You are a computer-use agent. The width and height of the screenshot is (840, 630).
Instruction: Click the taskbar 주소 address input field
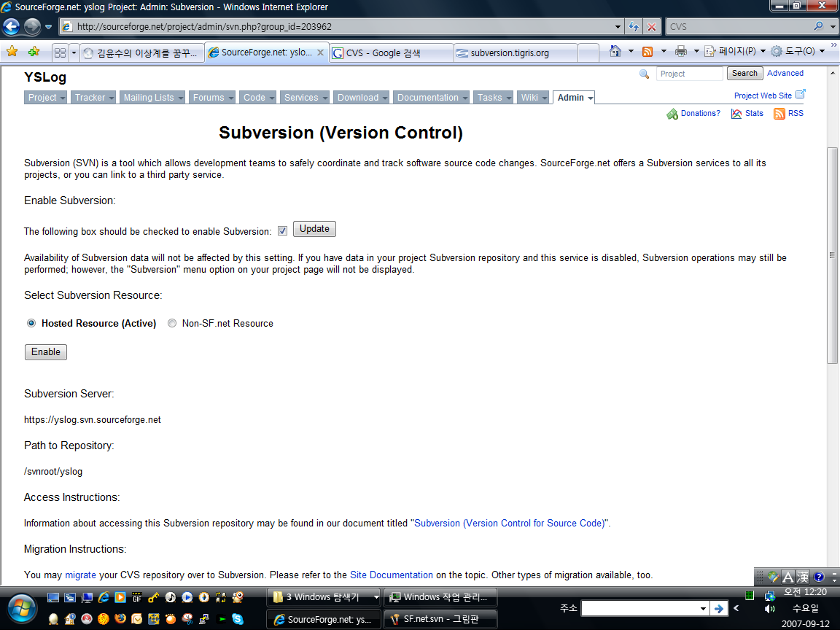pos(645,609)
